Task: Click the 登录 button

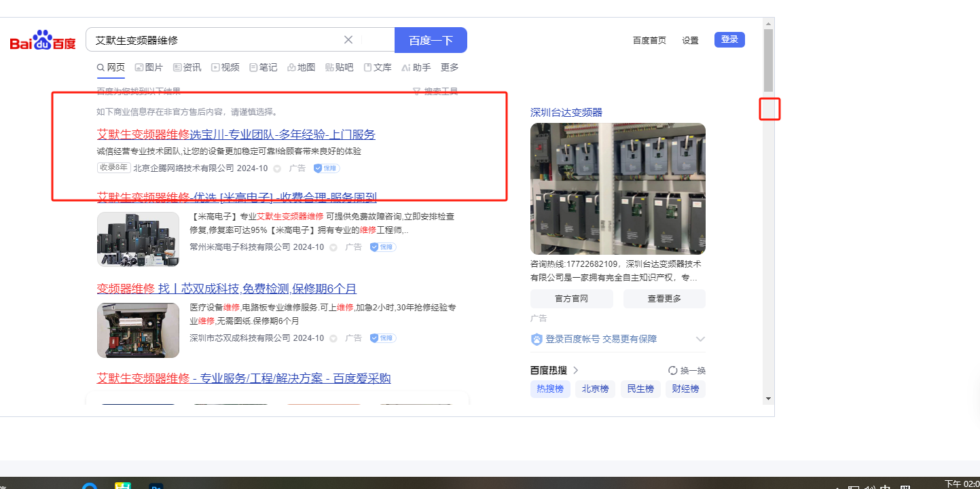Action: click(x=729, y=39)
